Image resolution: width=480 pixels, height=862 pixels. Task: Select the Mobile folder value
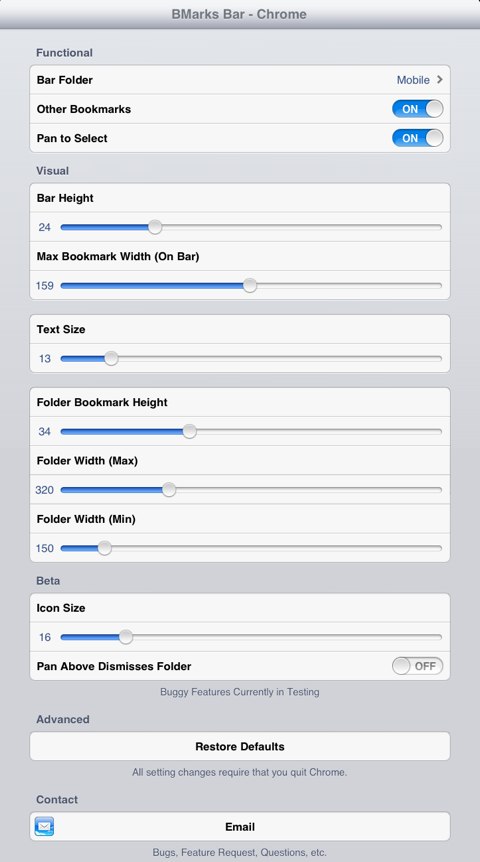pyautogui.click(x=413, y=80)
